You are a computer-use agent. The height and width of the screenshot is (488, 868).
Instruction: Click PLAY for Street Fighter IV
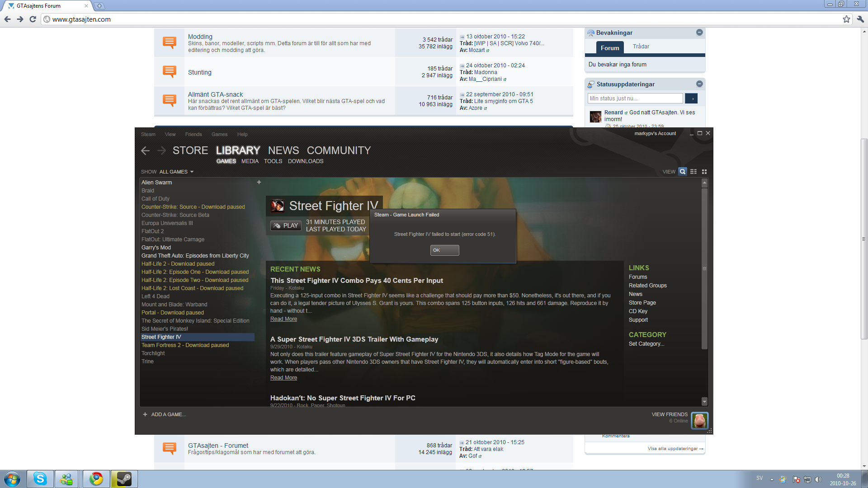tap(286, 225)
